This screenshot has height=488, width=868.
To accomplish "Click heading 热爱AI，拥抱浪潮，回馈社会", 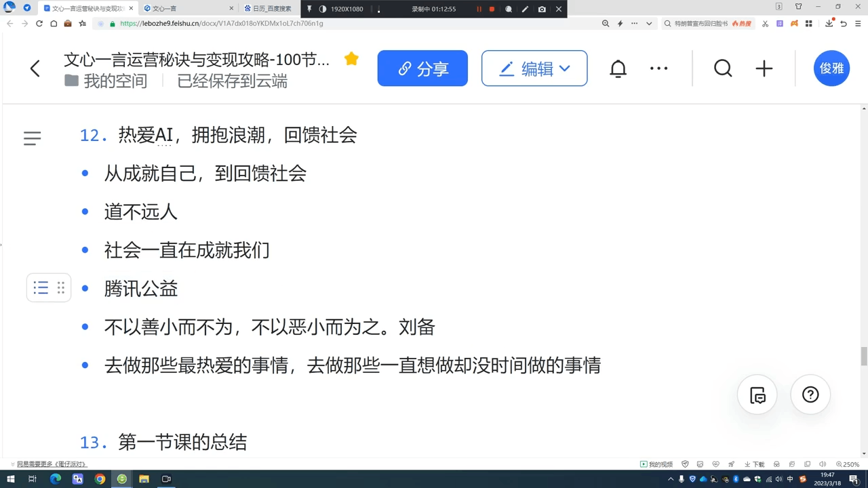I will tap(238, 135).
